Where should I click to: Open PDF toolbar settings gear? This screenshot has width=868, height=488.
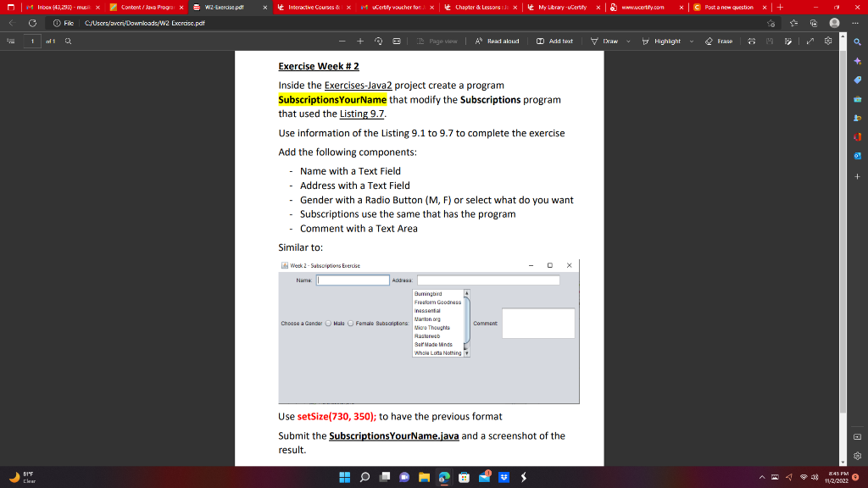point(828,41)
